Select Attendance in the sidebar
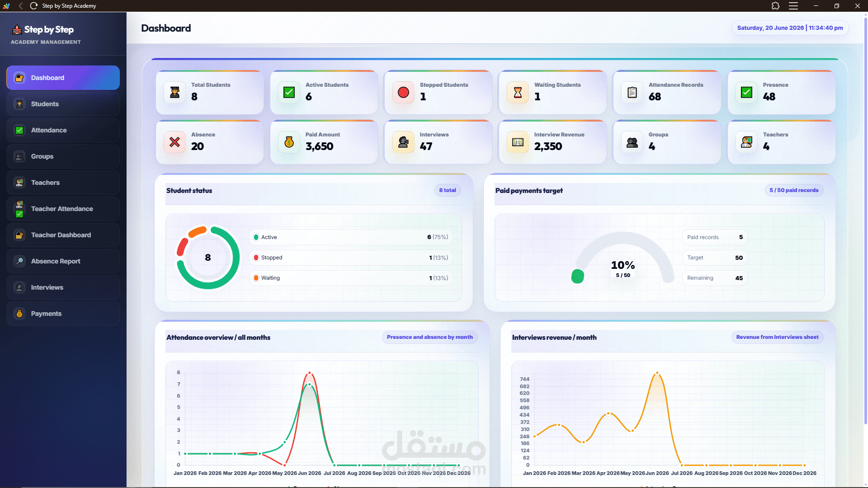This screenshot has height=488, width=868. coord(63,130)
